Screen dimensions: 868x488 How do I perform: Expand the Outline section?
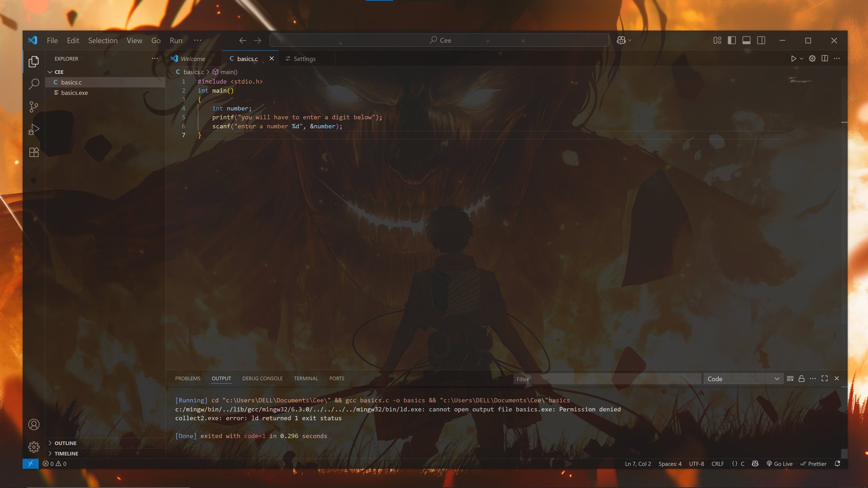point(105,443)
